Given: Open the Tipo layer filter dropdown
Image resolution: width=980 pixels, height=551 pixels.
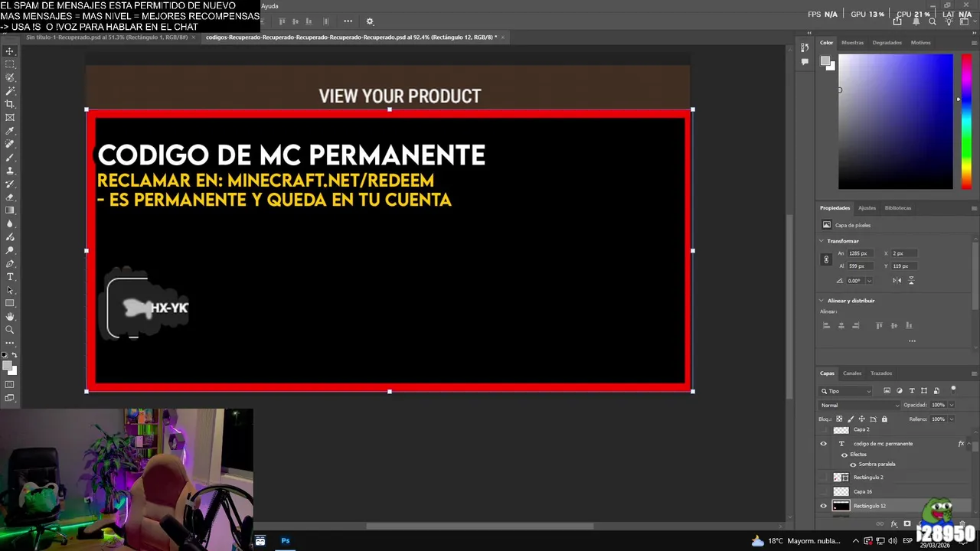Looking at the screenshot, I should click(x=846, y=391).
